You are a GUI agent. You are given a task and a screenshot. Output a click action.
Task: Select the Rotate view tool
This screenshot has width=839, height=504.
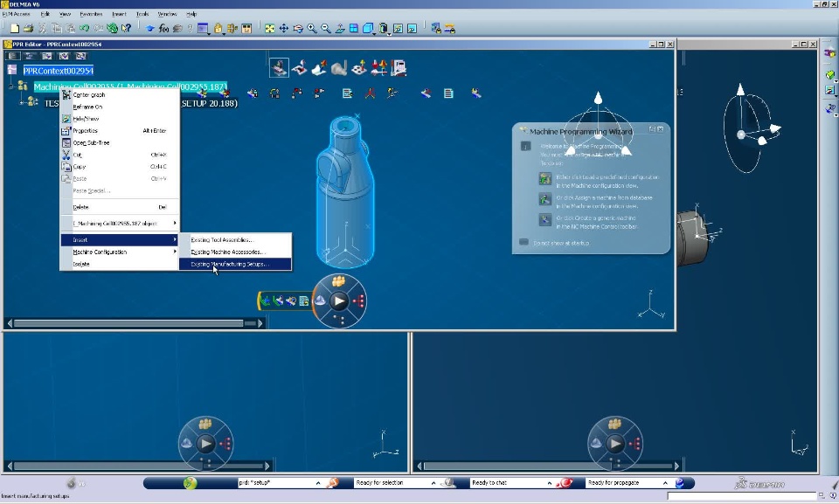tap(298, 28)
